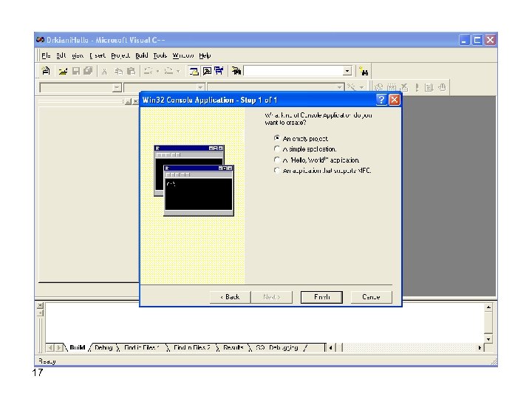
Task: Click the Cut toolbar icon
Action: 104,71
